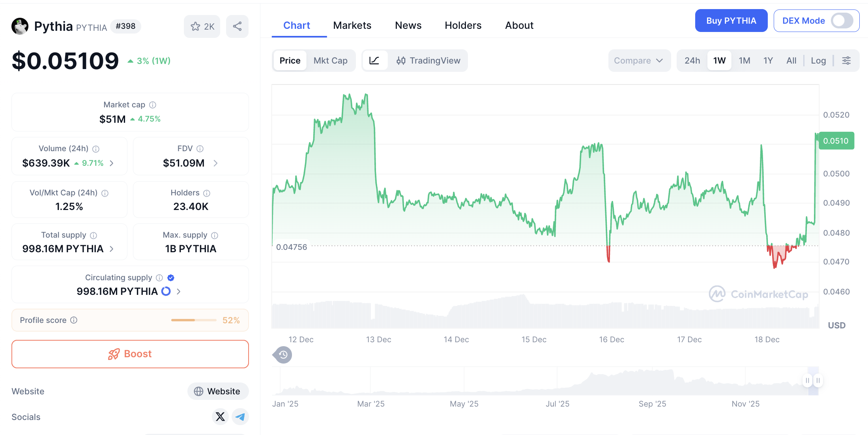Click the left range slider handle
Screen dimensions: 868x435
[x=807, y=381]
